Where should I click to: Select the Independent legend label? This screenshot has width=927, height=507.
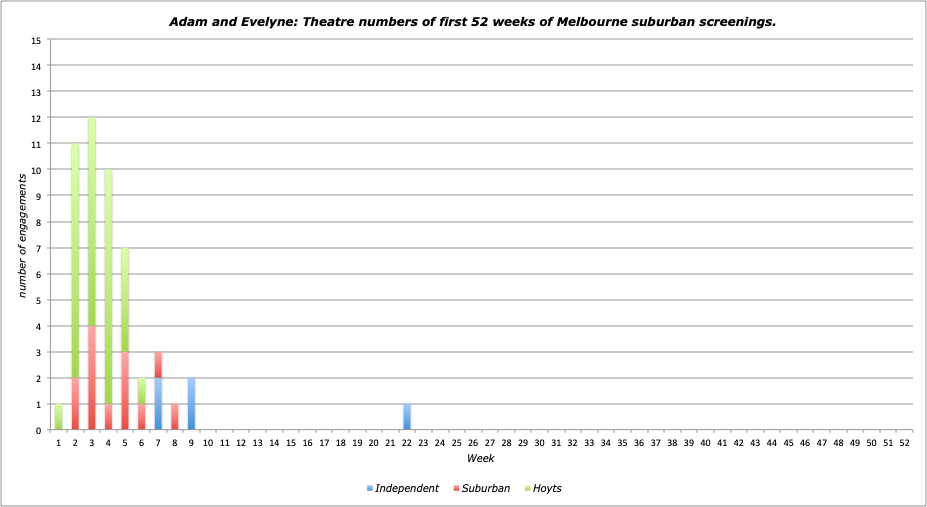pyautogui.click(x=407, y=489)
